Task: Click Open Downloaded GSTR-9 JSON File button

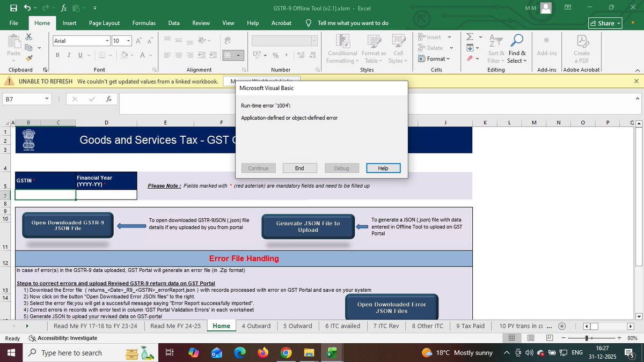Action: pyautogui.click(x=68, y=225)
